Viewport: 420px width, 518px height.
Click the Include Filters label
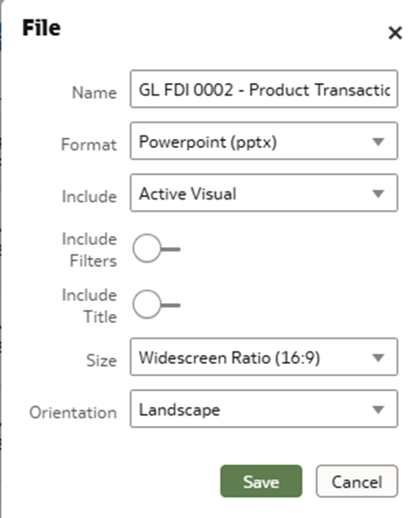tap(89, 249)
